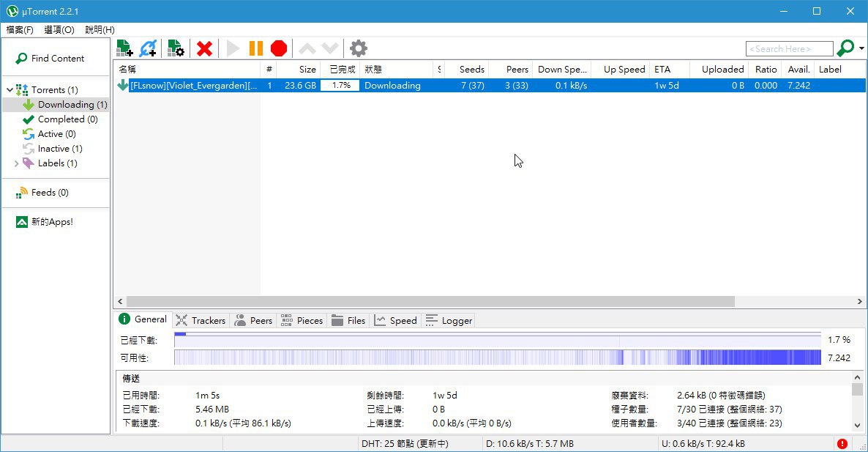This screenshot has height=452, width=868.
Task: Stop the torrent with the red stop button
Action: (279, 48)
